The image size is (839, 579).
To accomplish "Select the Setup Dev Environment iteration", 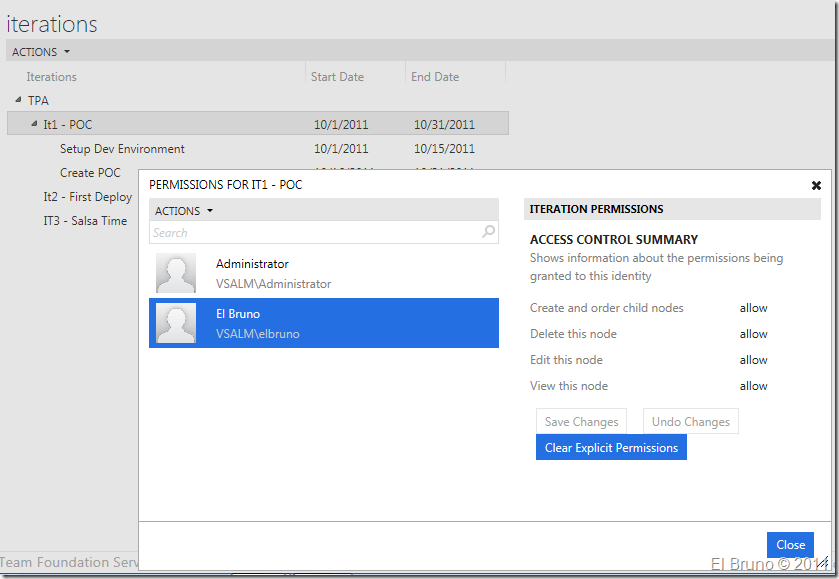I will point(122,149).
